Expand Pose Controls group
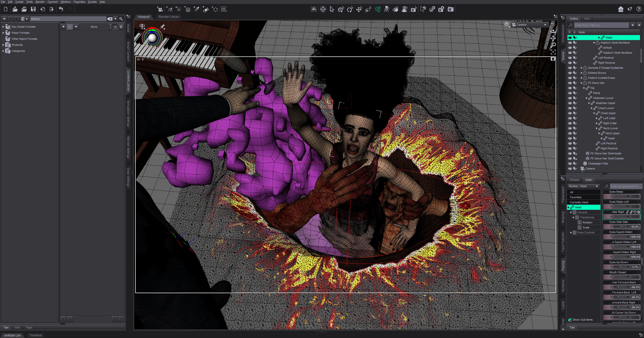 [x=571, y=232]
